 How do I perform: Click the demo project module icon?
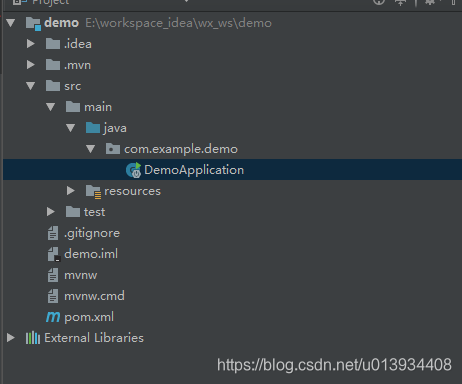click(33, 24)
